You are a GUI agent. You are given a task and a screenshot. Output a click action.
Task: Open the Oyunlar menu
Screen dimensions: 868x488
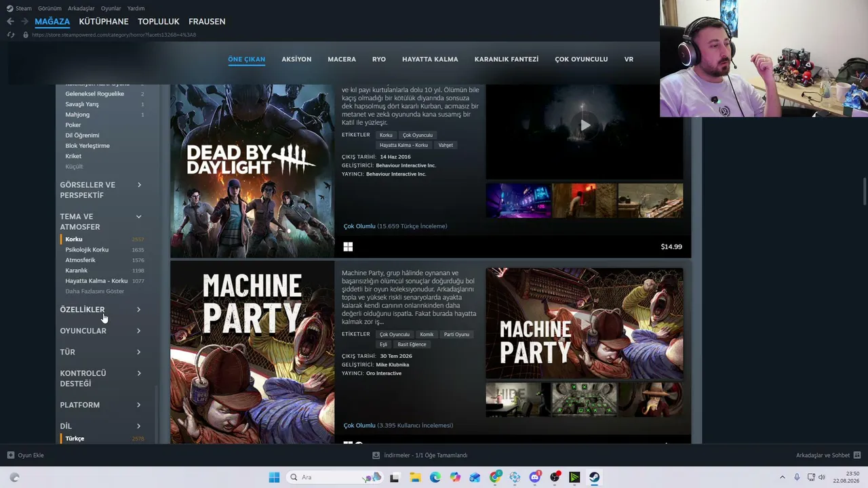(111, 8)
